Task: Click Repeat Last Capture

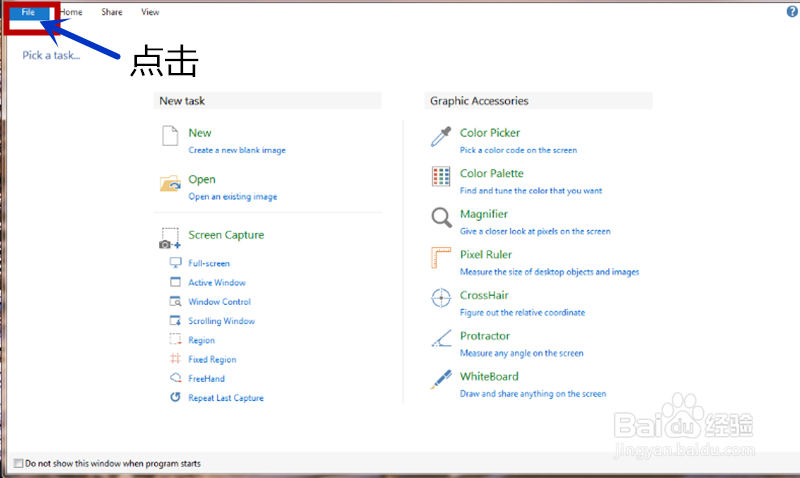Action: point(225,398)
